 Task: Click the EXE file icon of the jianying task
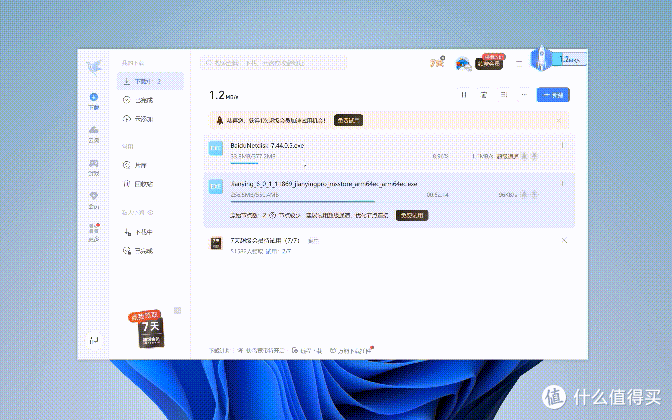[216, 186]
